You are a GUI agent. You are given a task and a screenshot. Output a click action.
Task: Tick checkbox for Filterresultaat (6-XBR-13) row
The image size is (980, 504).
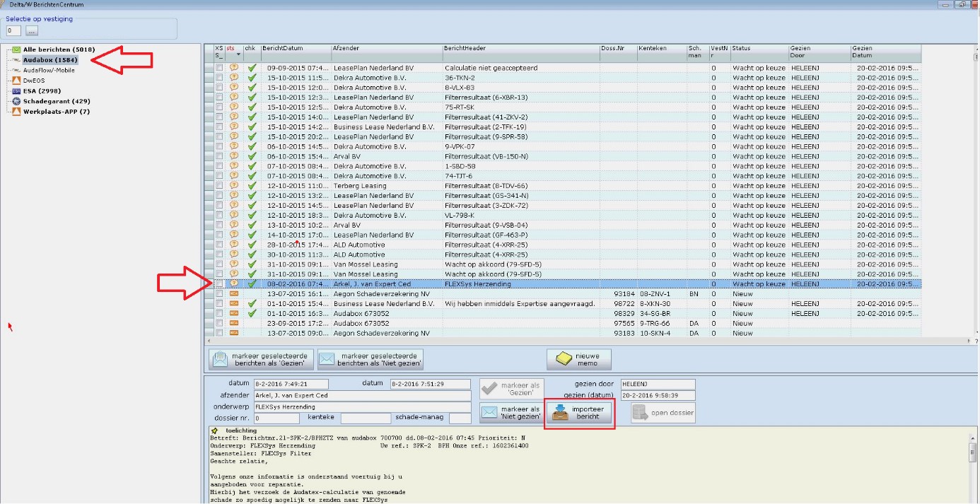219,98
